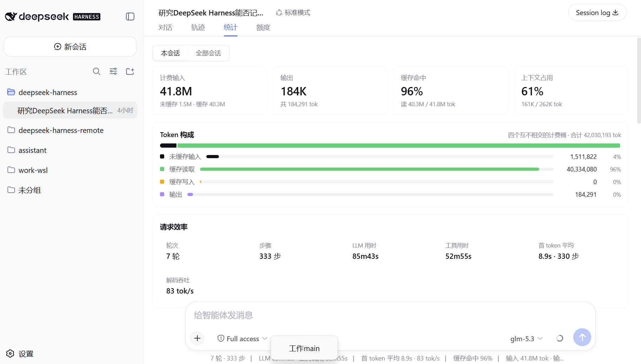This screenshot has height=364, width=641.
Task: Click the purple 输出 color swatch
Action: [162, 194]
